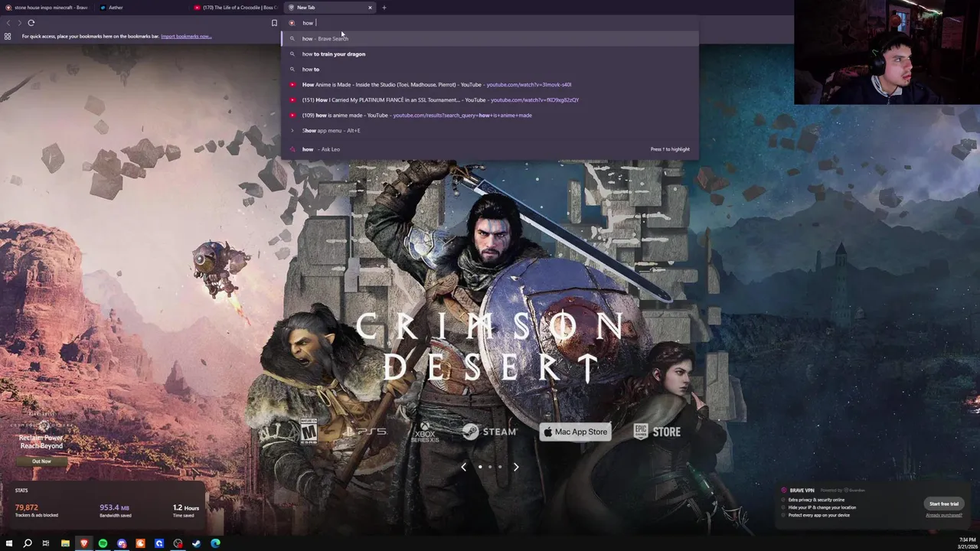Click the Mac App Store button
Image resolution: width=980 pixels, height=551 pixels.
coord(575,432)
